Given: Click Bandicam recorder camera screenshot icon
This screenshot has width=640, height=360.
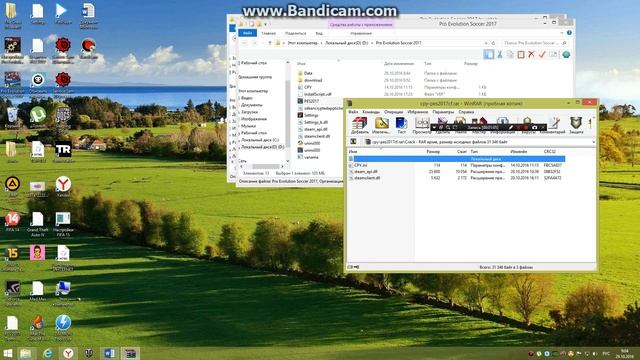Looking at the screenshot, I should pyautogui.click(x=534, y=128).
